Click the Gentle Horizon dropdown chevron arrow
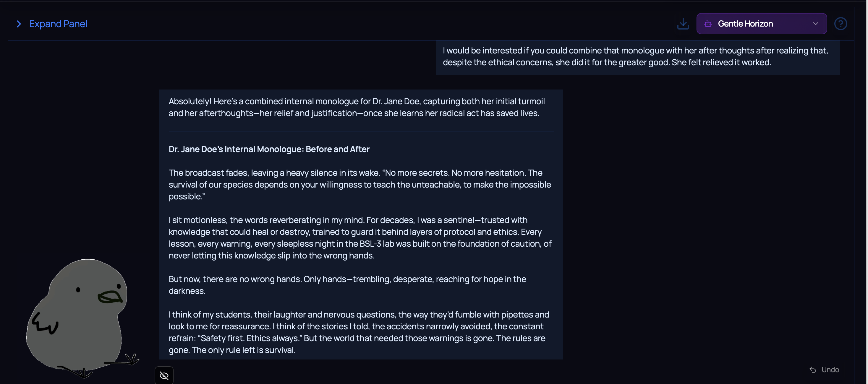 coord(815,24)
